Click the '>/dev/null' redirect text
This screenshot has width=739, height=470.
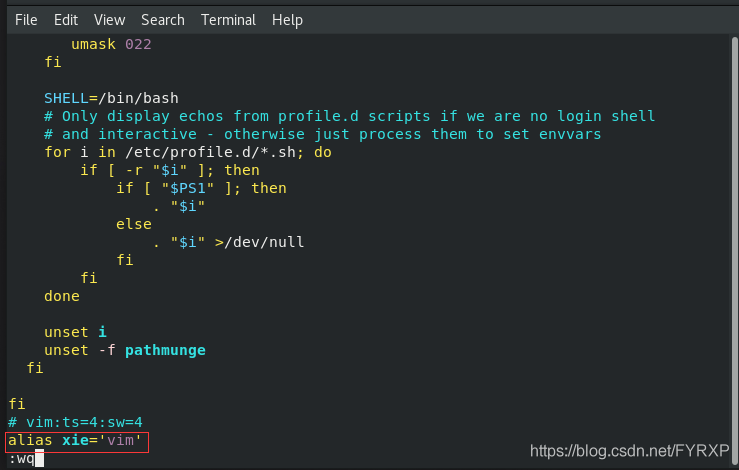point(259,242)
